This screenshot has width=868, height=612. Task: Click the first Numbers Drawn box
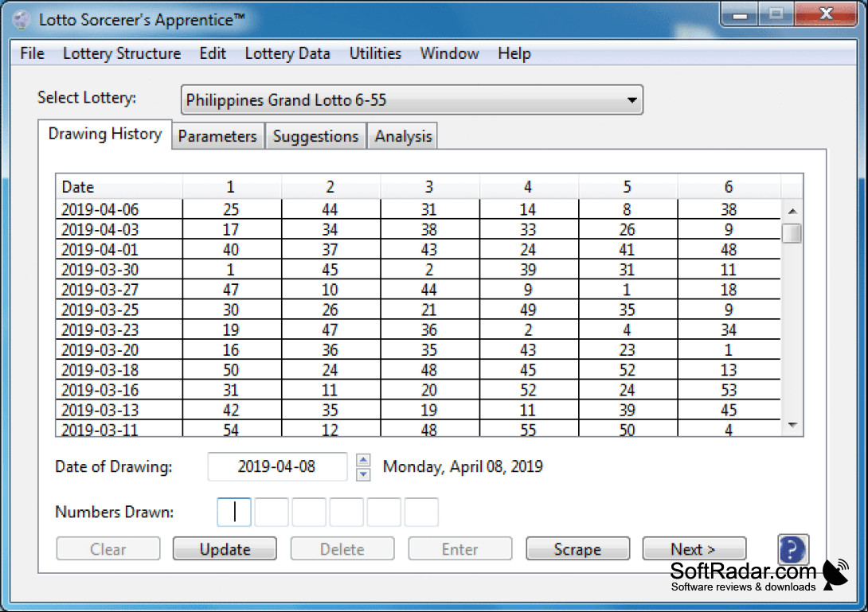coord(234,512)
